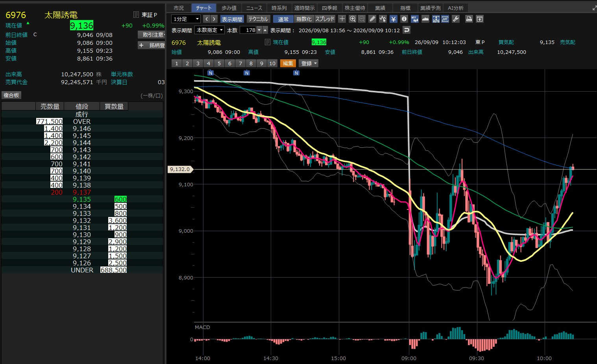Expand the 登録 dropdown
597x364 pixels.
tap(309, 63)
